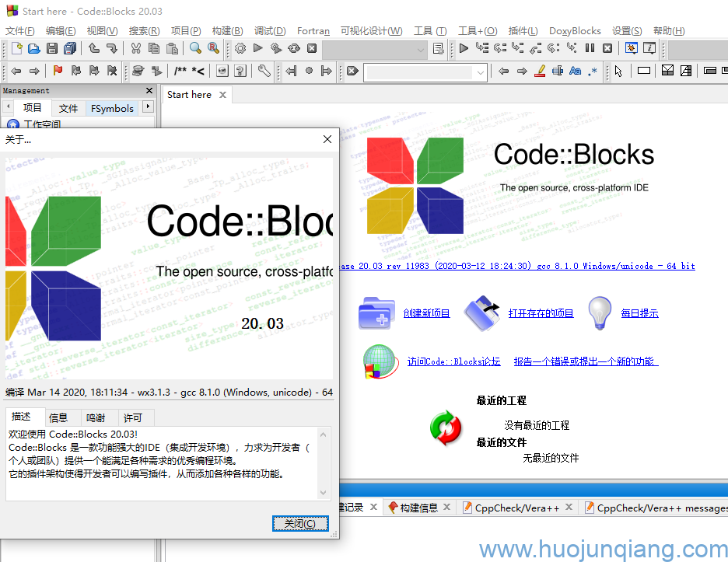Click the New file toolbar icon
The image size is (728, 562).
(x=16, y=48)
